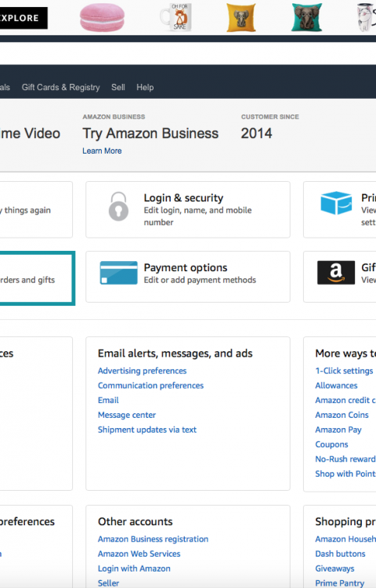Click Learn More under Amazon Business
The height and width of the screenshot is (588, 376).
(x=102, y=151)
